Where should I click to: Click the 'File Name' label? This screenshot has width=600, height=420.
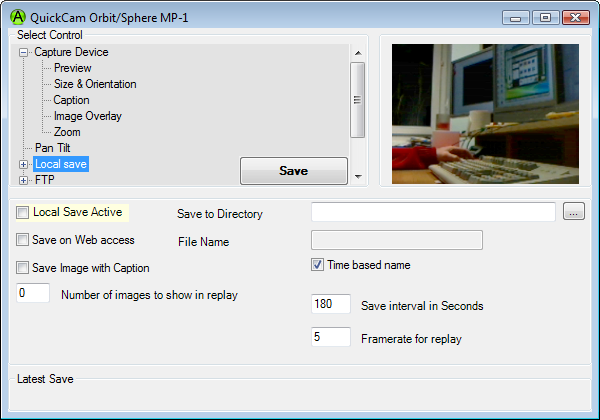204,242
